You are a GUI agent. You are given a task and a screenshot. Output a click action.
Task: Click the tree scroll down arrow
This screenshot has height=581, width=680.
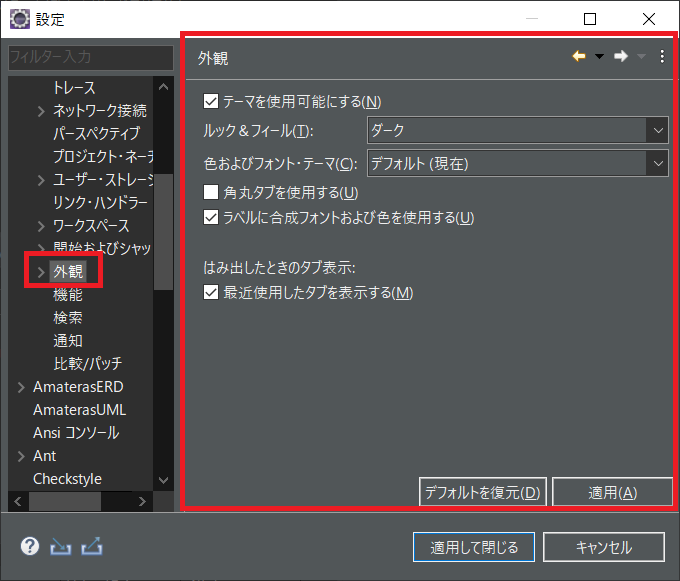coord(163,480)
